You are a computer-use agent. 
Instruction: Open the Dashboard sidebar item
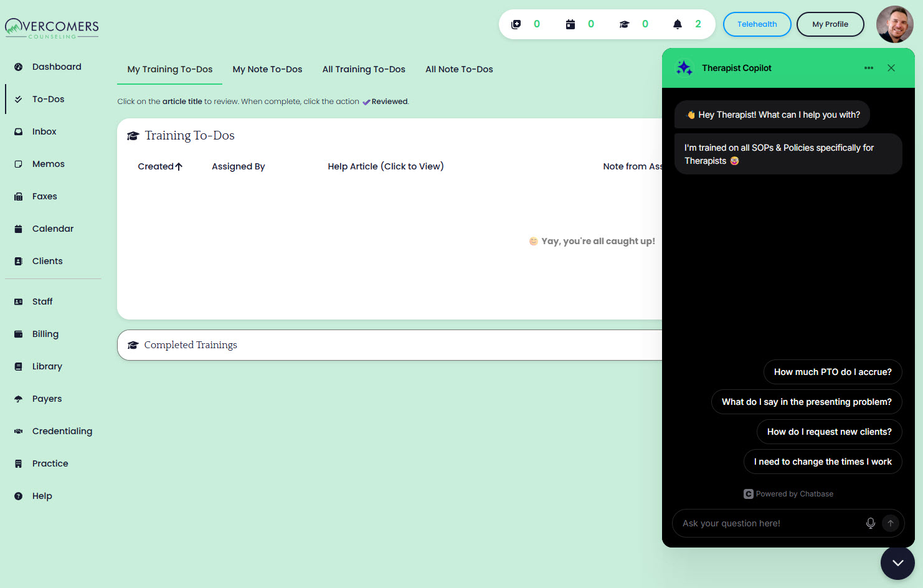52,67
